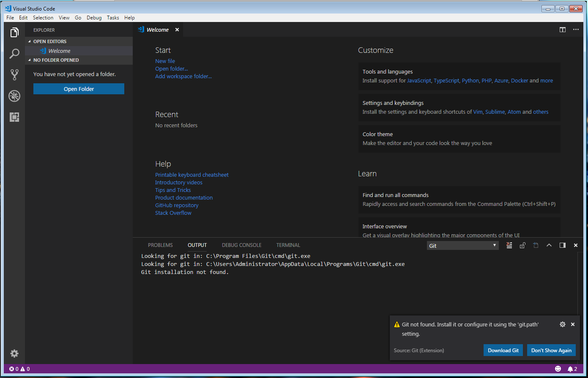Close the Welcome tab with its X

click(177, 30)
